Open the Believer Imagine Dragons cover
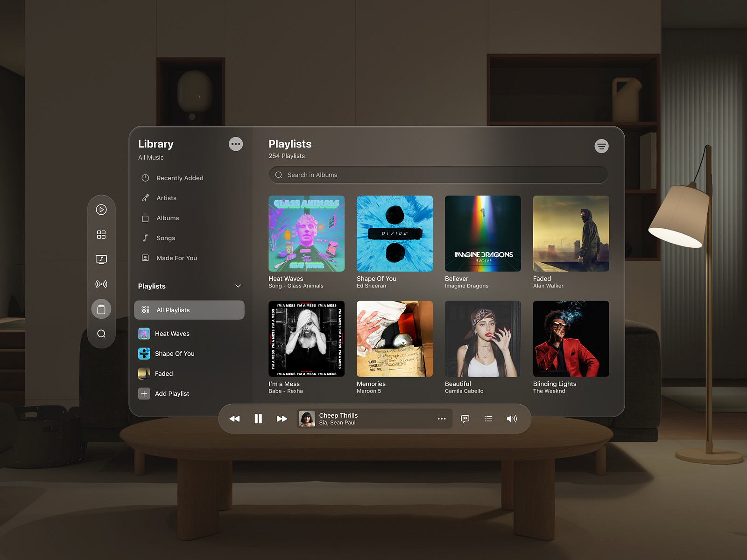 tap(483, 233)
